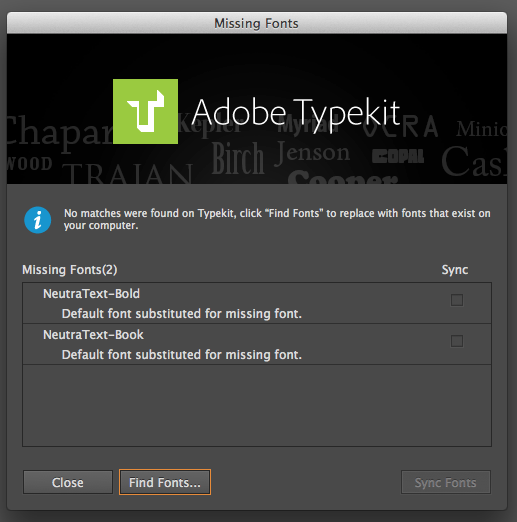This screenshot has width=517, height=522.
Task: Enable Sync checkbox for NeutraText-Book
Action: (x=457, y=341)
